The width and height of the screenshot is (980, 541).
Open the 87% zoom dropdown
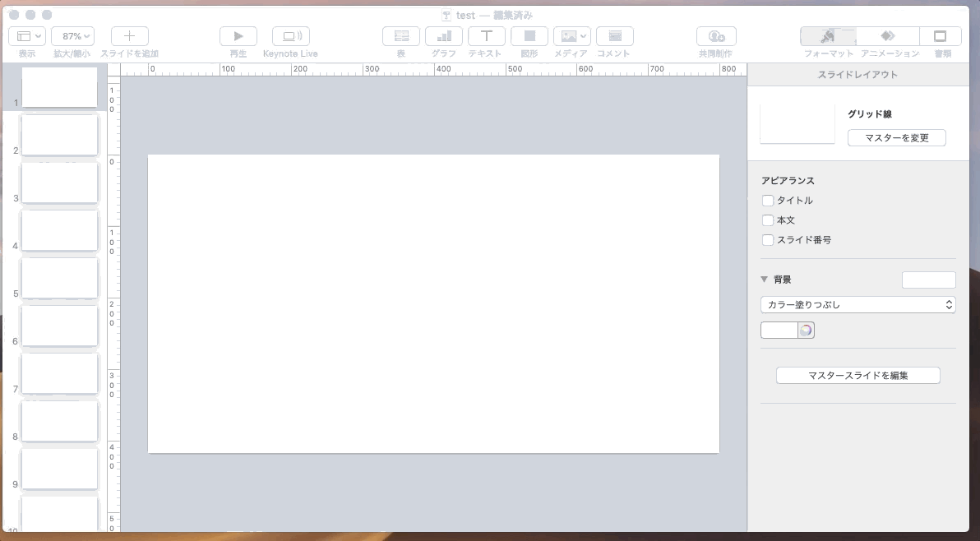coord(72,36)
